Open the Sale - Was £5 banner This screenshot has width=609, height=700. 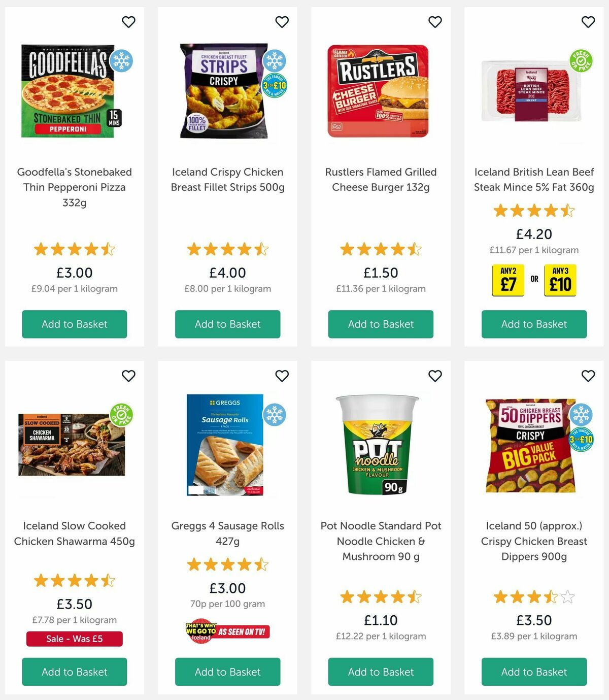pos(74,639)
